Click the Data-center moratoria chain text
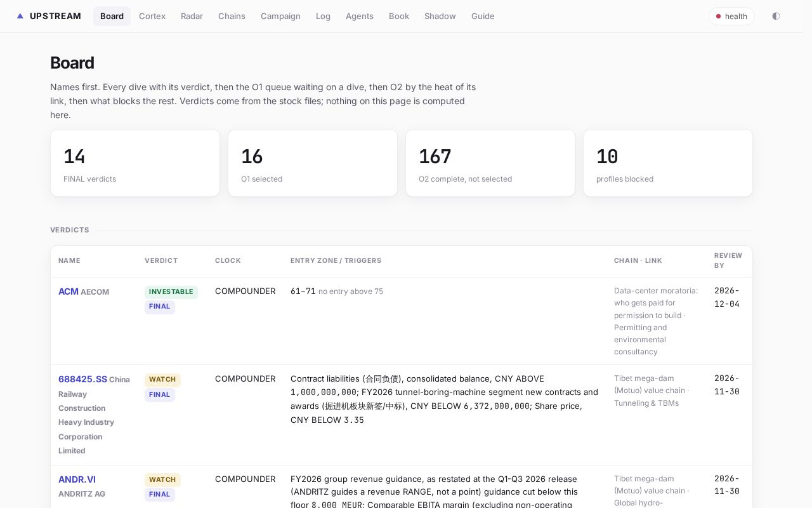 (656, 321)
